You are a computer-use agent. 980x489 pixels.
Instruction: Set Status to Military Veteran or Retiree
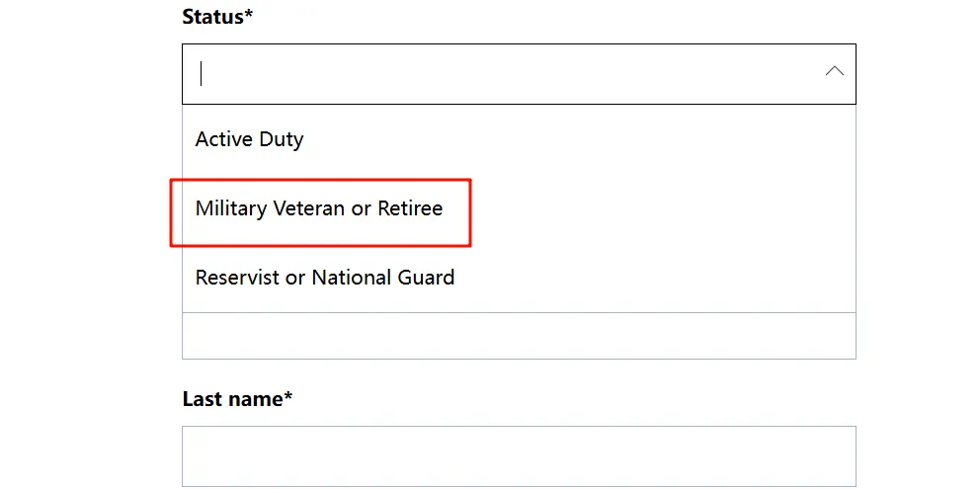coord(319,208)
